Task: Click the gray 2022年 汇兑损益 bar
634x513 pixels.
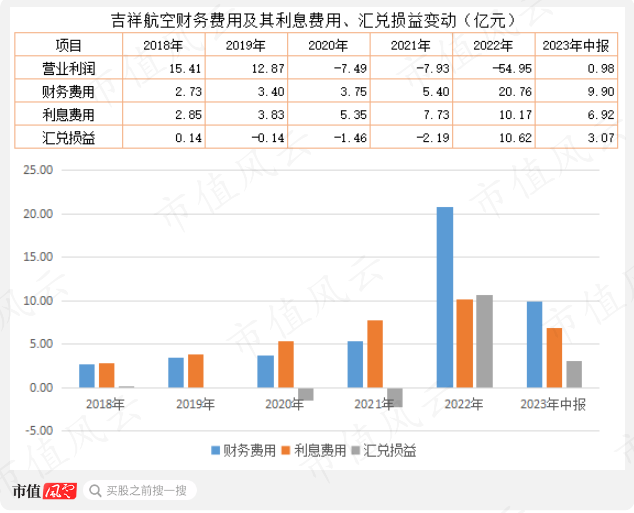Action: coord(484,342)
